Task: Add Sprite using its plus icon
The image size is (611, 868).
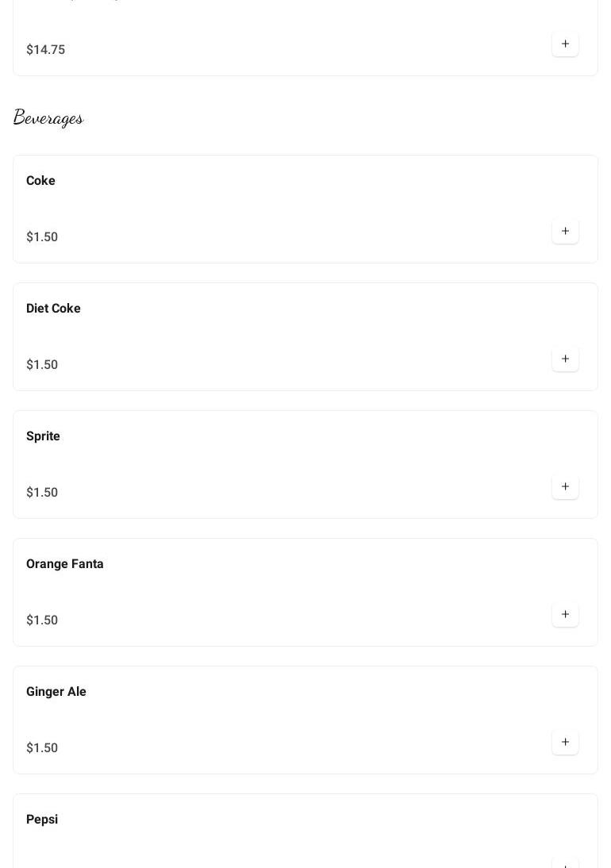Action: coord(565,487)
